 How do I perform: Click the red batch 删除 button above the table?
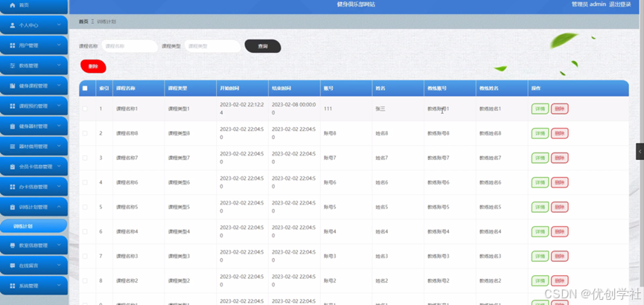[x=93, y=66]
